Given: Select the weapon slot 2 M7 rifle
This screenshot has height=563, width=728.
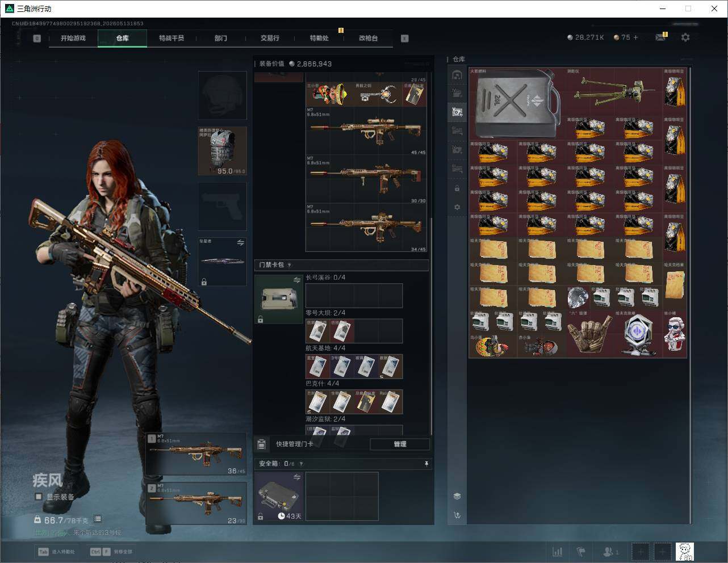Looking at the screenshot, I should [x=196, y=503].
